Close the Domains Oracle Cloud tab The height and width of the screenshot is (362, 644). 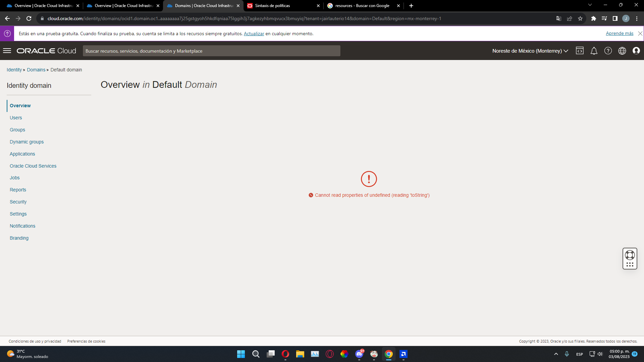tap(238, 6)
